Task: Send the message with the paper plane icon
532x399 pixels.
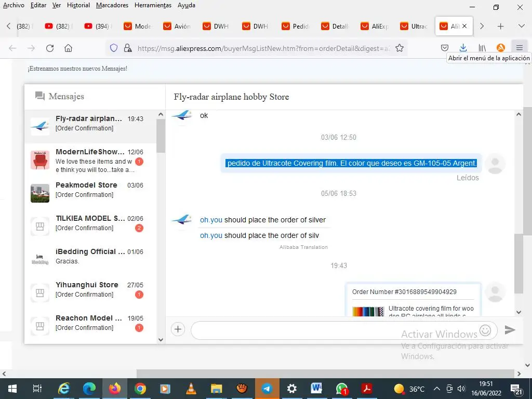Action: tap(510, 329)
